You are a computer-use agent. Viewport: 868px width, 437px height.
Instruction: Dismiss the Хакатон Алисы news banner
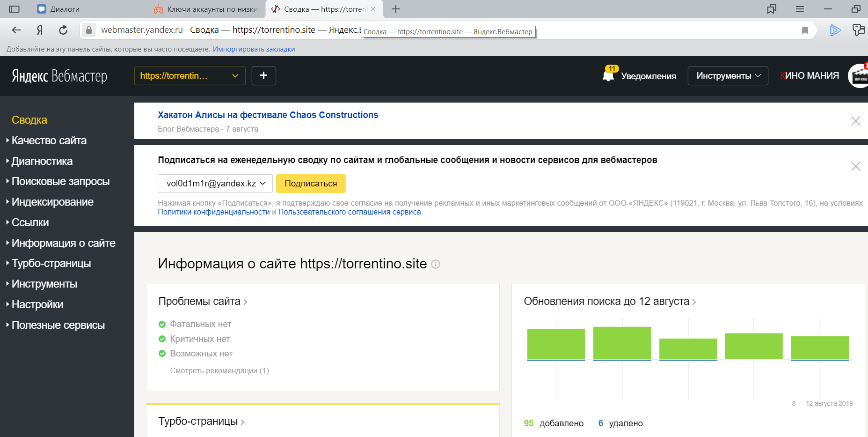[x=856, y=121]
